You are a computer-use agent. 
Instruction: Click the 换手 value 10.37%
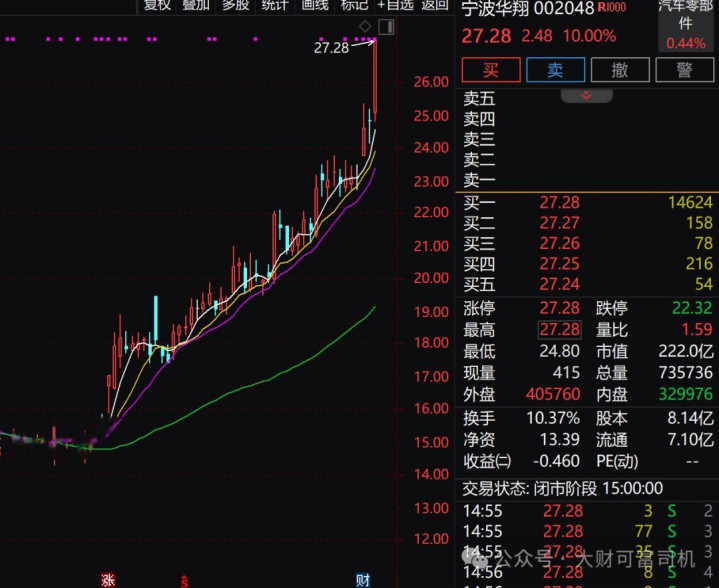click(x=553, y=418)
